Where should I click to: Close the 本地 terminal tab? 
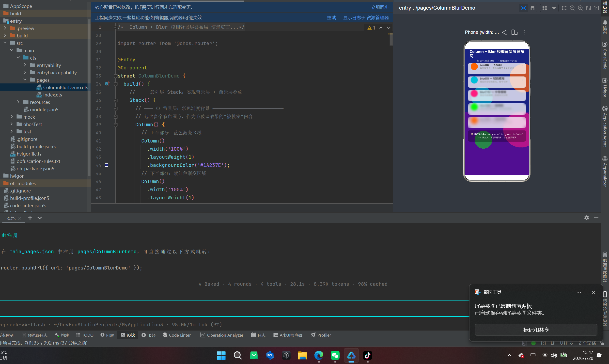(x=20, y=218)
